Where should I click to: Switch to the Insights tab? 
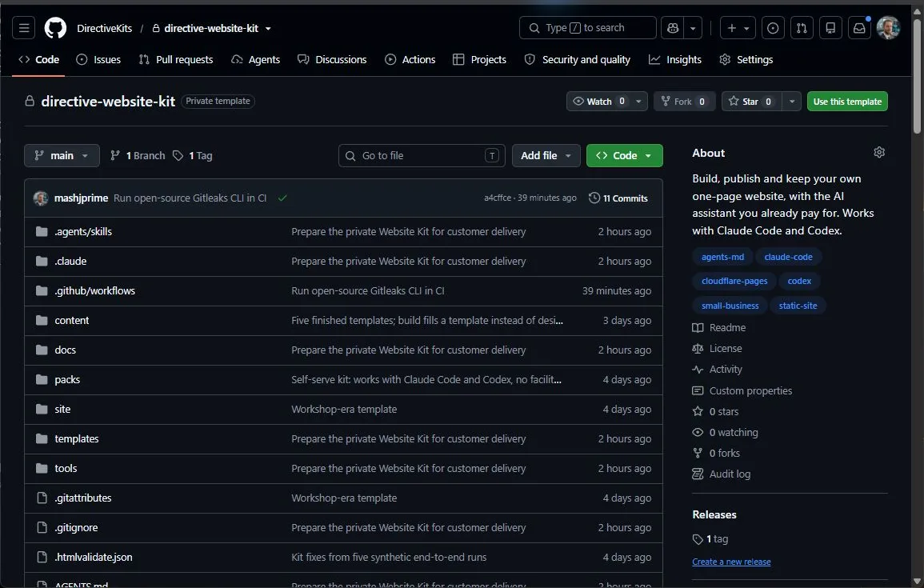(x=675, y=59)
